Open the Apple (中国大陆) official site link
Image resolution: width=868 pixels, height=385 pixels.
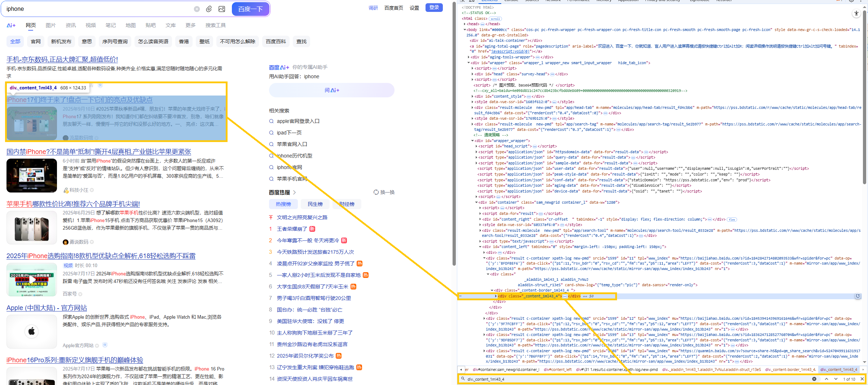(47, 308)
